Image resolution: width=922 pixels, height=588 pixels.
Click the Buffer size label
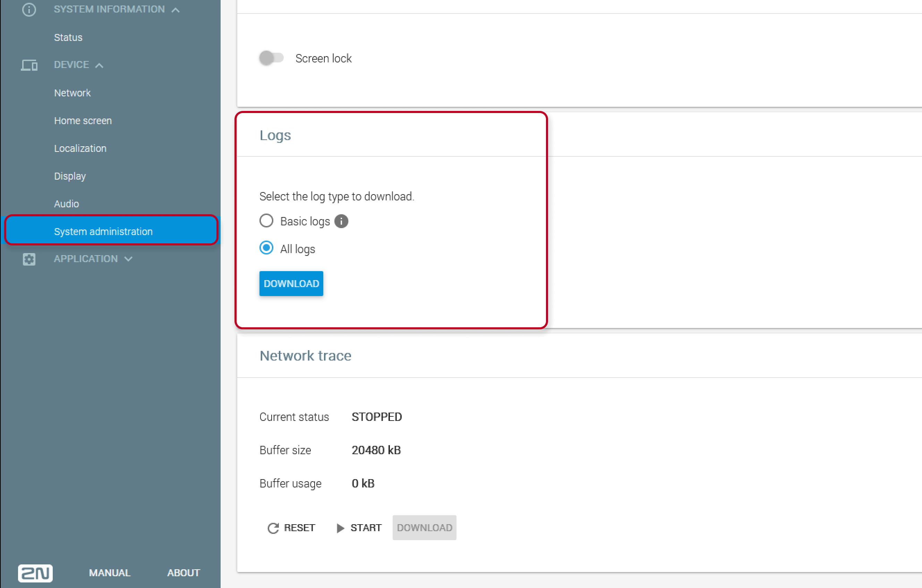point(285,450)
